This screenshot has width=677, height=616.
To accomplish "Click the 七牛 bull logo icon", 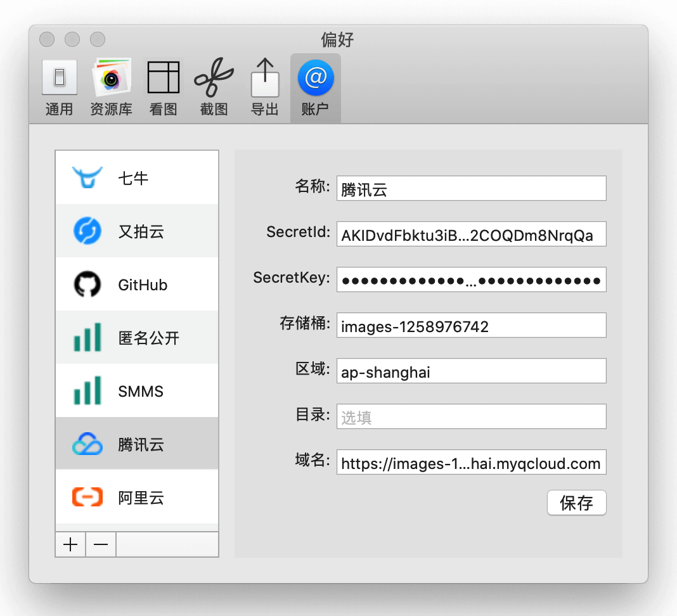I will point(87,177).
